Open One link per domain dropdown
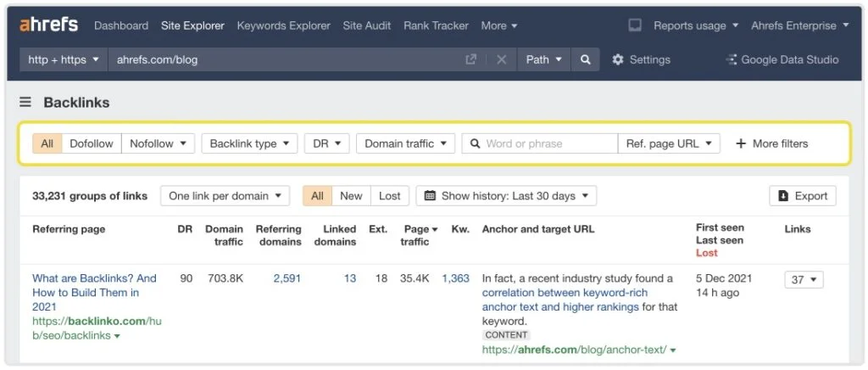This screenshot has width=868, height=370. 225,195
